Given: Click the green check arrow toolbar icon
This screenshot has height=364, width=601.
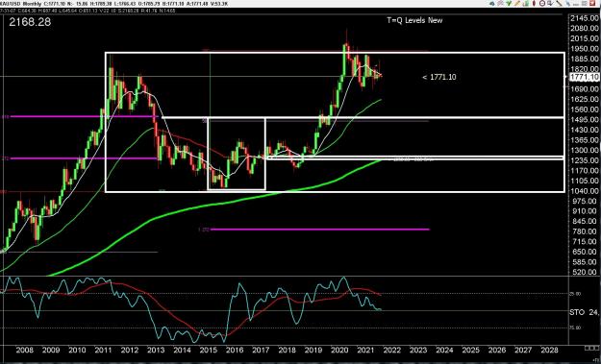Looking at the screenshot, I should tap(509, 4).
